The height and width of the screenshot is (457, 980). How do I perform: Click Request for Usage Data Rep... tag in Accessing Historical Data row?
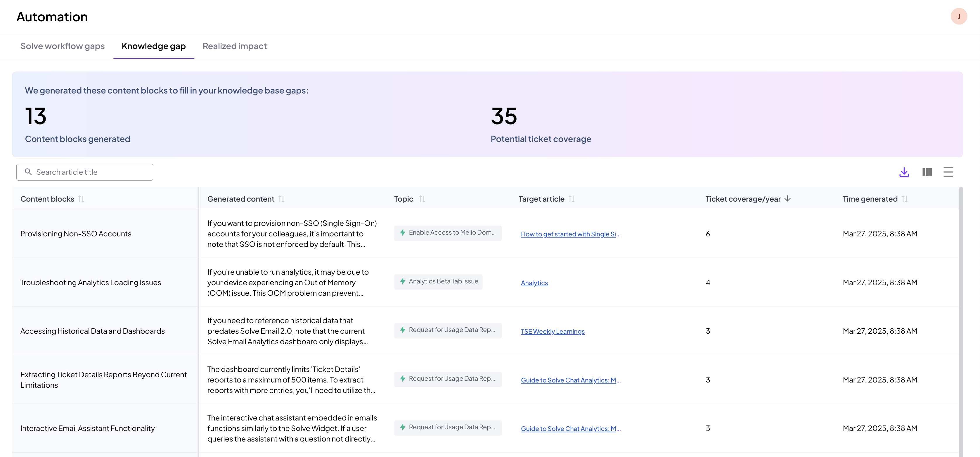click(448, 330)
